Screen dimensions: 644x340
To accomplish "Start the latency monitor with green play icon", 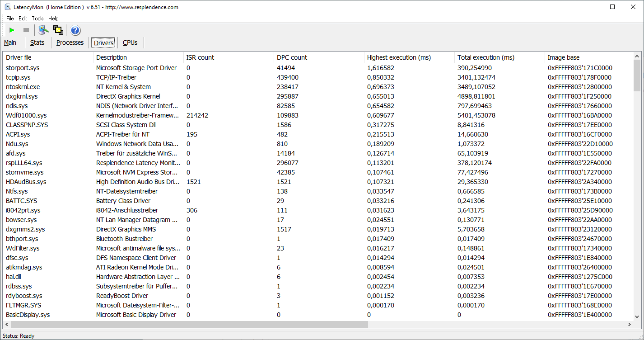I will 12,30.
